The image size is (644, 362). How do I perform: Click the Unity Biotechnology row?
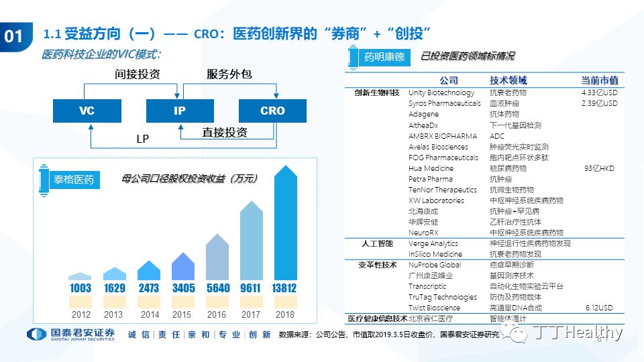pyautogui.click(x=484, y=93)
